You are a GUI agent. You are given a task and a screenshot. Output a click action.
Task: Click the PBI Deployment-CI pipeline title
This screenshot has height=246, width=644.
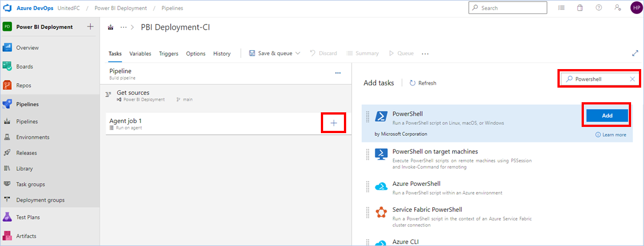pyautogui.click(x=175, y=27)
